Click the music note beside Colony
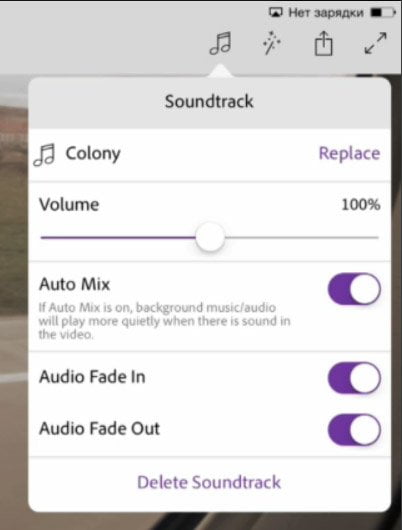Viewport: 402px width, 530px height. pyautogui.click(x=44, y=155)
